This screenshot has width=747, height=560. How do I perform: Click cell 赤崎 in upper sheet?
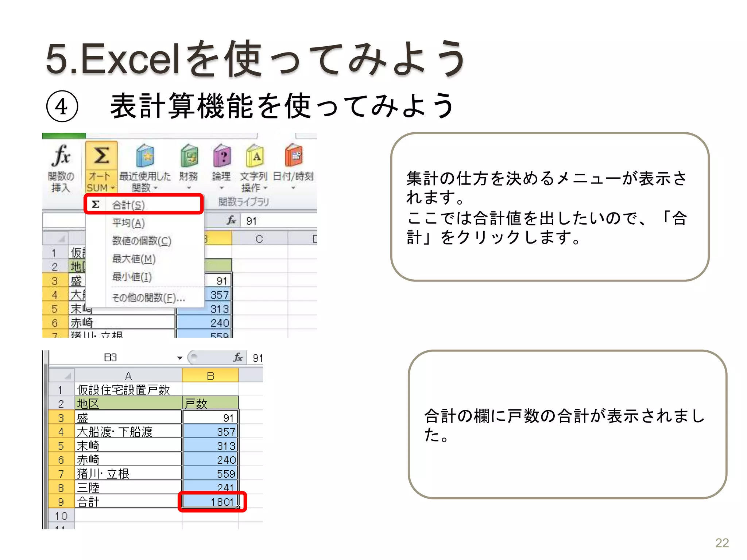pyautogui.click(x=122, y=323)
